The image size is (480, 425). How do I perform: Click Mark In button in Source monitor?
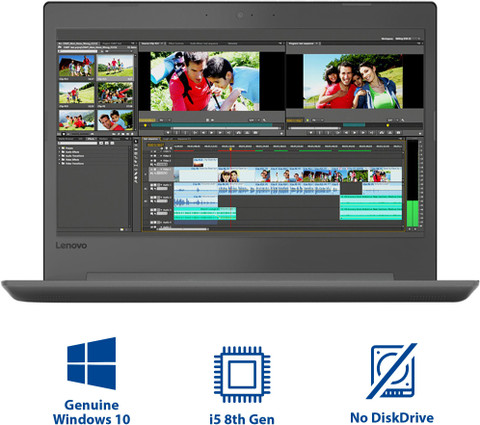[177, 133]
